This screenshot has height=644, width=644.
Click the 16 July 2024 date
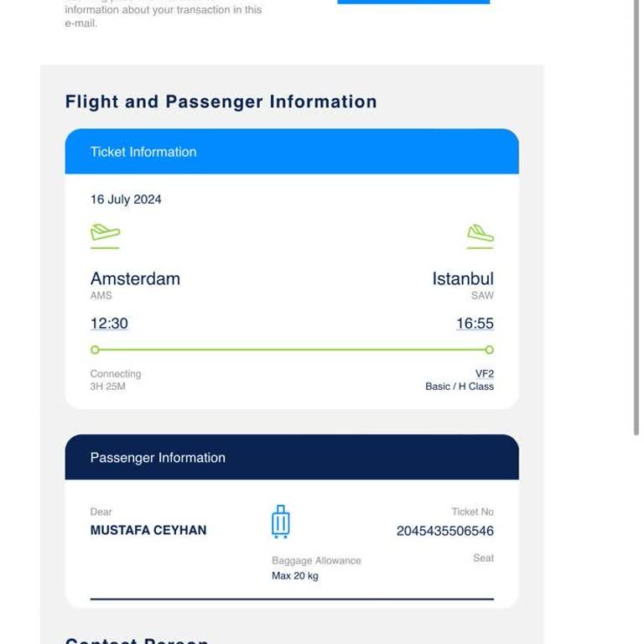click(x=126, y=200)
